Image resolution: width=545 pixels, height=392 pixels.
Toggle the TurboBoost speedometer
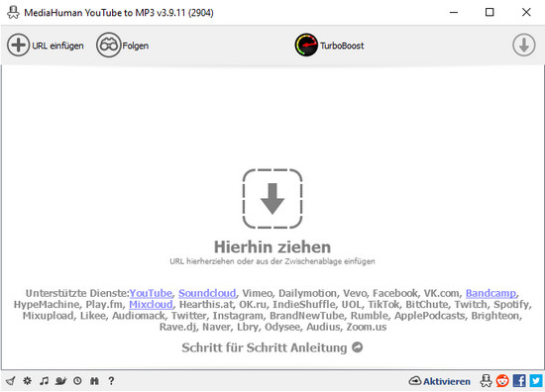[306, 45]
